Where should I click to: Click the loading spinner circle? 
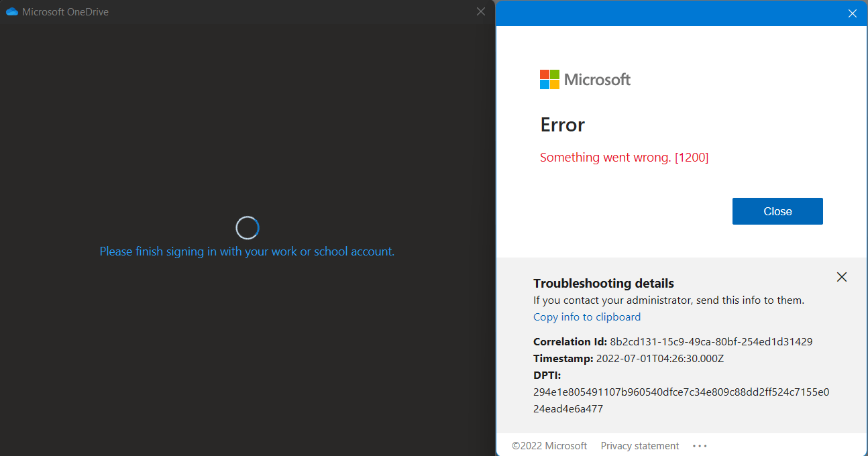click(x=248, y=228)
